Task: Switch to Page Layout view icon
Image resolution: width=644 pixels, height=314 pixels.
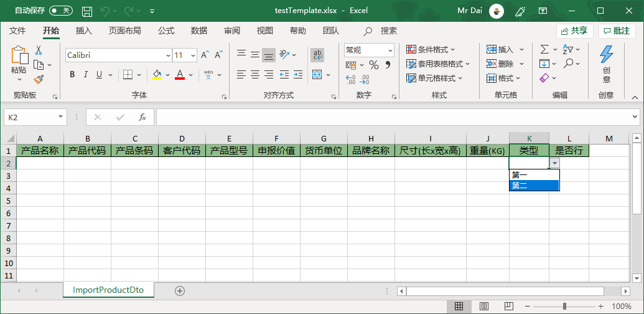Action: point(483,306)
